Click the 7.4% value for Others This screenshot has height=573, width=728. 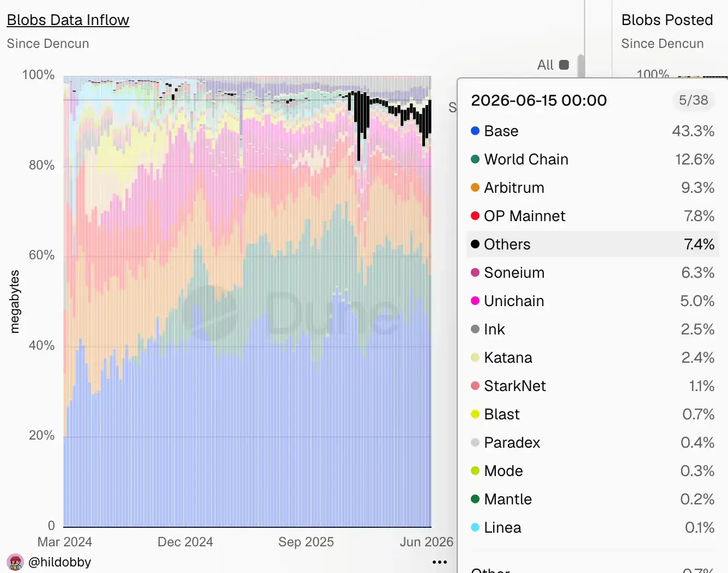[x=699, y=244]
